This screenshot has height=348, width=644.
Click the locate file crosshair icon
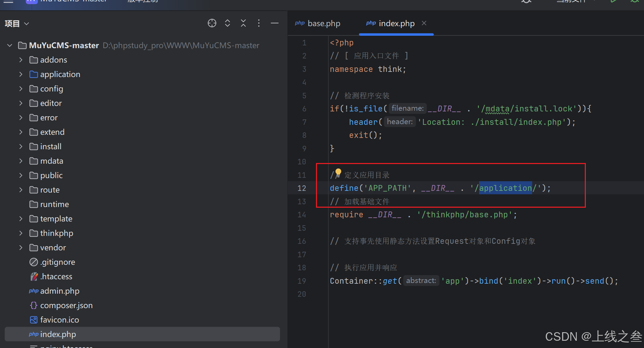[212, 23]
